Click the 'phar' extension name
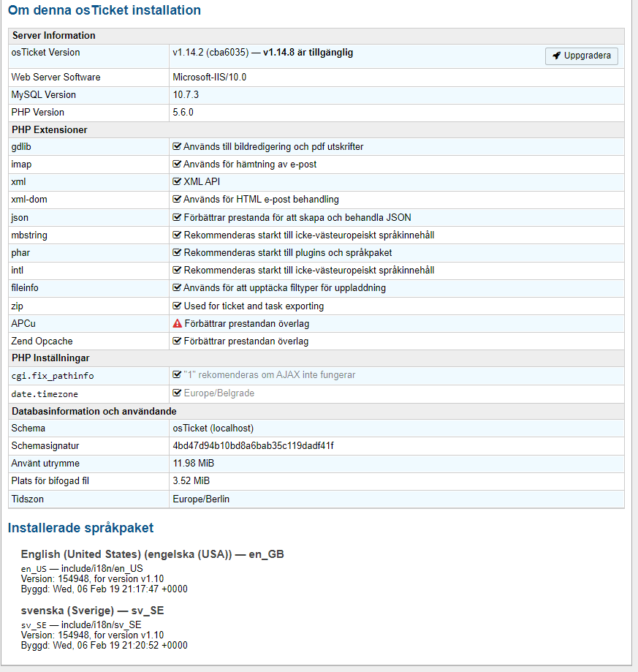 [x=20, y=253]
